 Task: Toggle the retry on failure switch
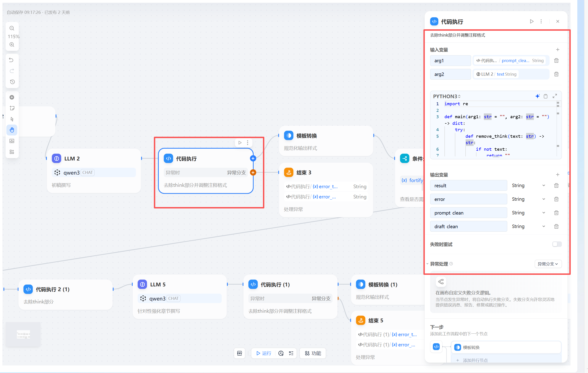click(557, 244)
